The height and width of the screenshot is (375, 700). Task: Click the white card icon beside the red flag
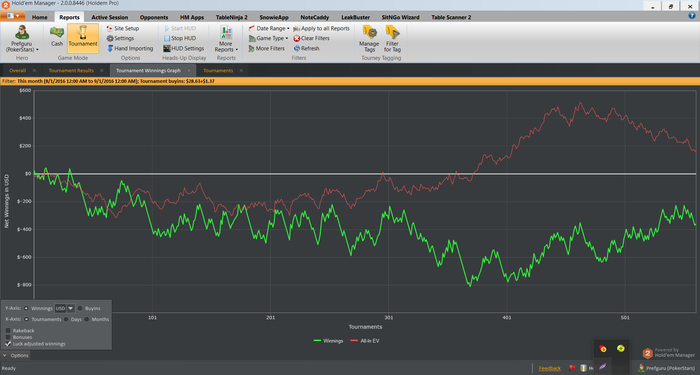coord(583,368)
